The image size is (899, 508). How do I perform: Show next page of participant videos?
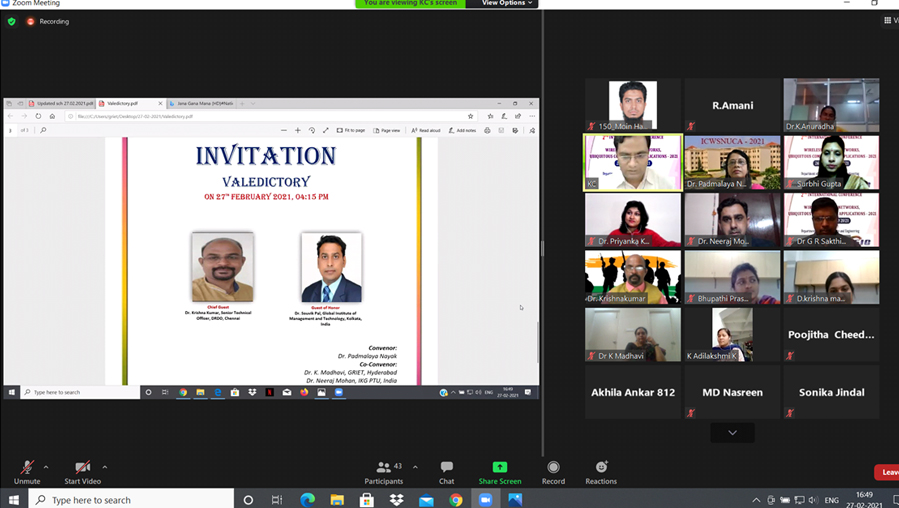[x=732, y=432]
